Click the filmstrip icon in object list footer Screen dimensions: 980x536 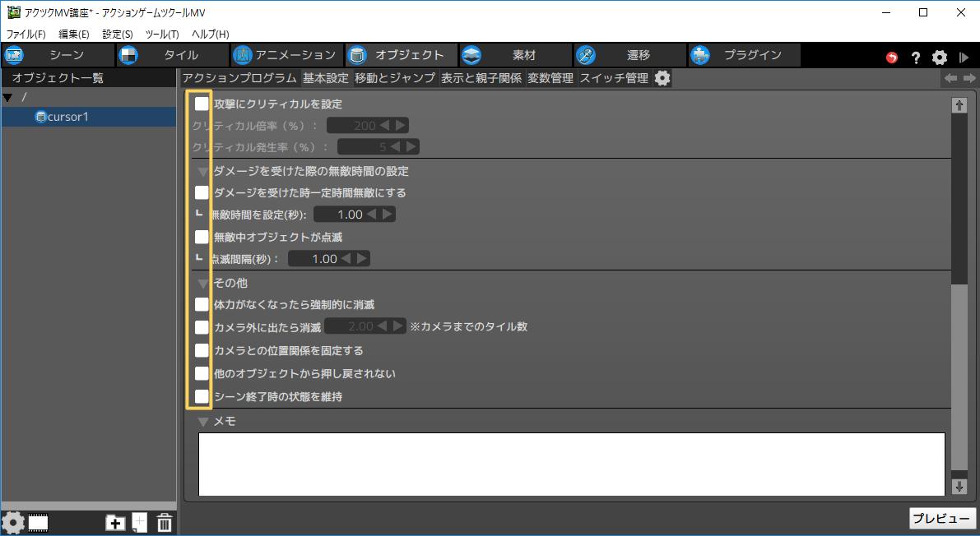coord(39,522)
